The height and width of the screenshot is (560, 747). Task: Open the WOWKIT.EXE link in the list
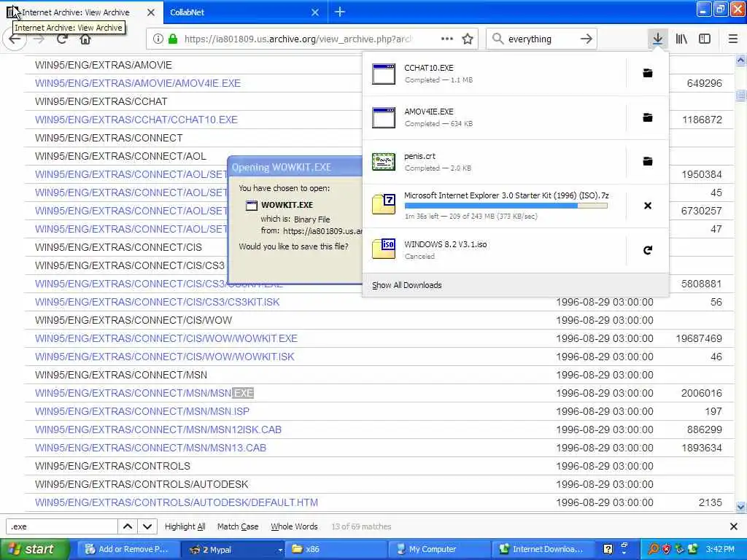pos(166,338)
